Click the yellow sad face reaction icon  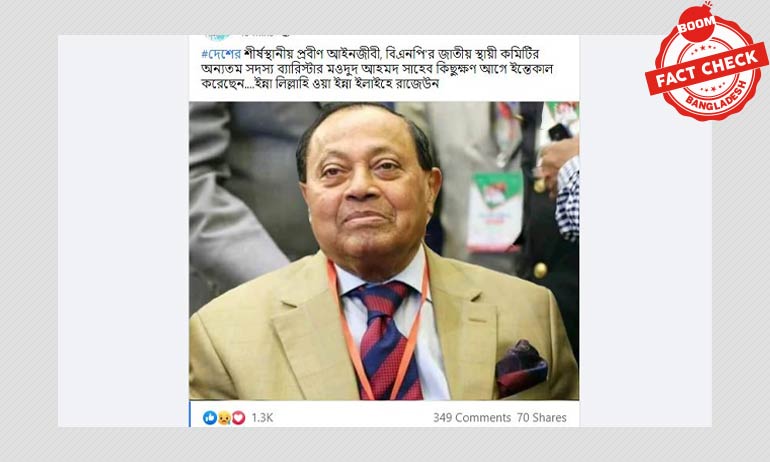pos(224,418)
